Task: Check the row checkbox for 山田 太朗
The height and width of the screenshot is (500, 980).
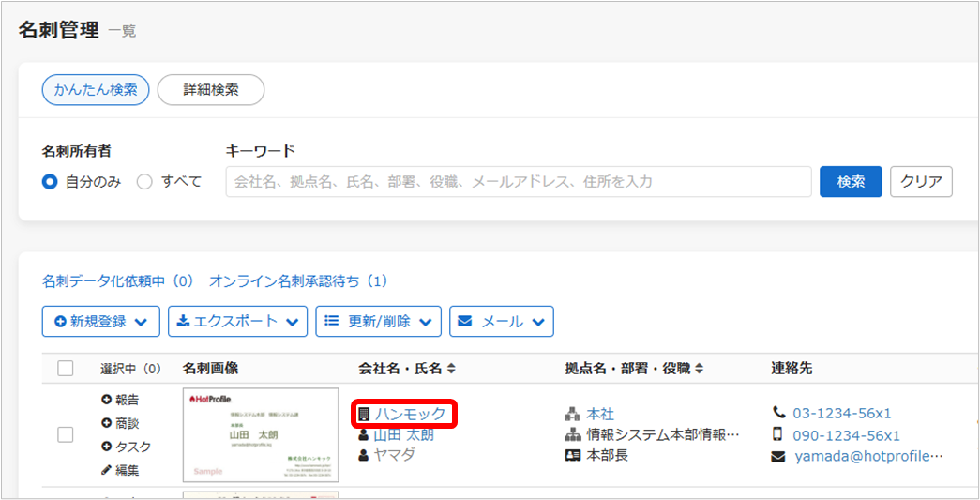Action: (x=66, y=434)
